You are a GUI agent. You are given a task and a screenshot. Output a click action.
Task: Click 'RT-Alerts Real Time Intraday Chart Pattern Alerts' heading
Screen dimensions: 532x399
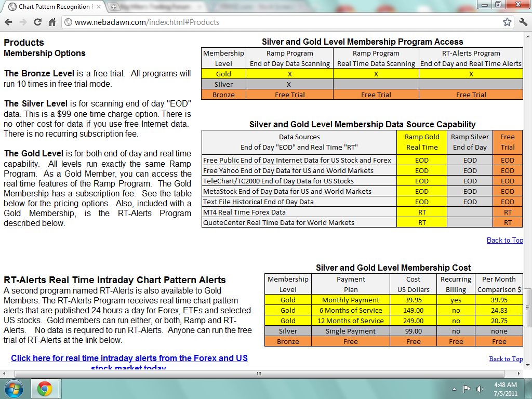coord(115,280)
